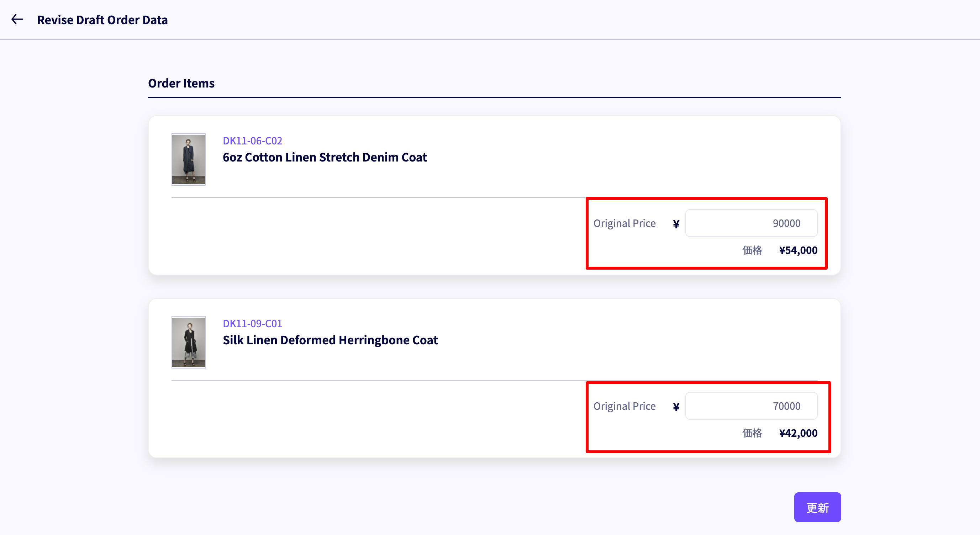Go back using the left arrow icon
980x535 pixels.
(x=17, y=20)
